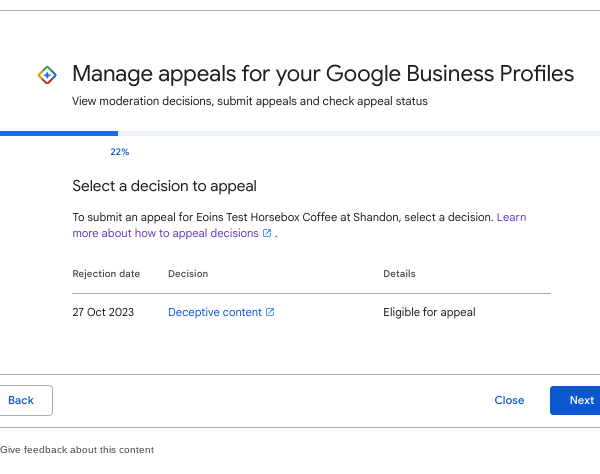Click the 'Eligible for appeal' status text
This screenshot has width=600, height=474.
[429, 312]
